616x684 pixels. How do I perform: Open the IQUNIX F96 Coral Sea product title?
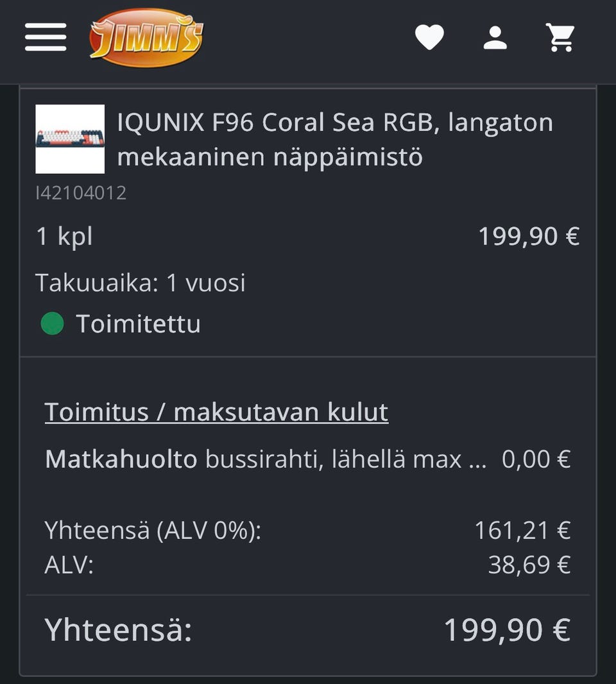334,139
